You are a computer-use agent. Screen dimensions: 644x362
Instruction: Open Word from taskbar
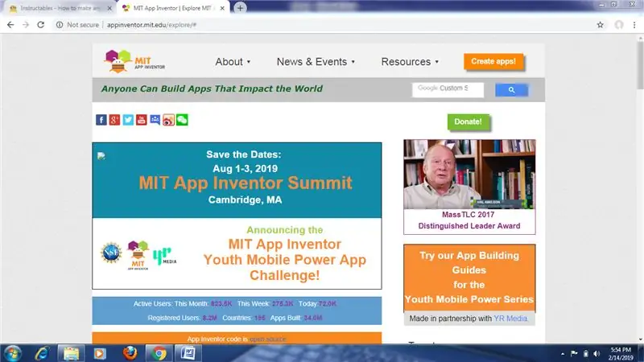click(188, 353)
